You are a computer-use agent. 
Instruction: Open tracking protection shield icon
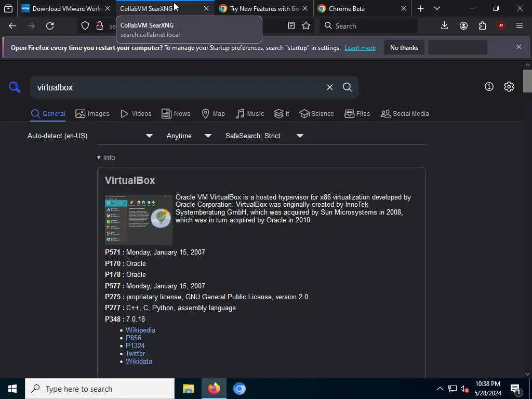tap(85, 26)
